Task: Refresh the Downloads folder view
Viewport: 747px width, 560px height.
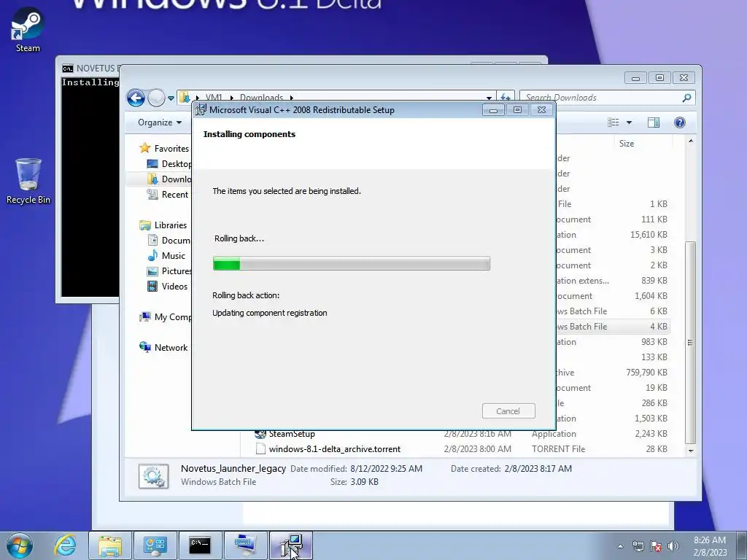Action: pos(506,98)
